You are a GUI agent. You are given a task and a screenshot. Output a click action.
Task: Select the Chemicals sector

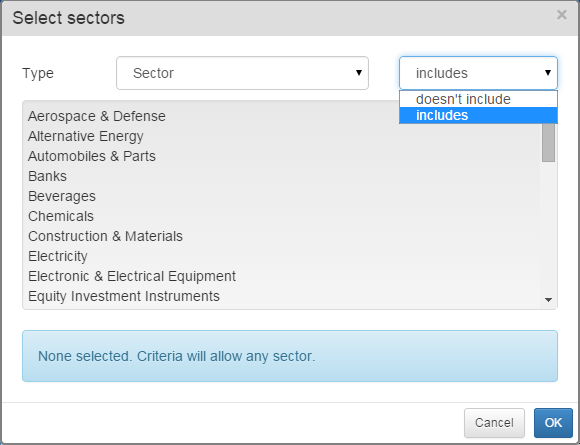61,216
